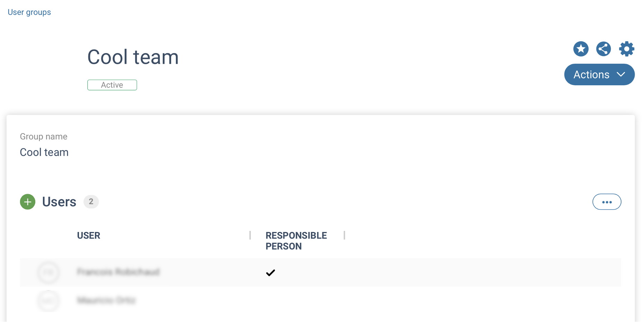Screen dimensions: 644x328
Task: Select the Group name value field
Action: 44,152
